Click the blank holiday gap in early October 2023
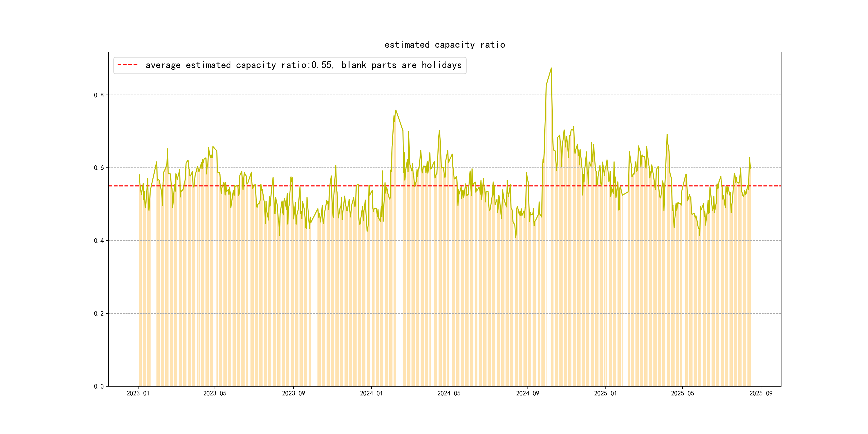The width and height of the screenshot is (868, 434). point(314,303)
